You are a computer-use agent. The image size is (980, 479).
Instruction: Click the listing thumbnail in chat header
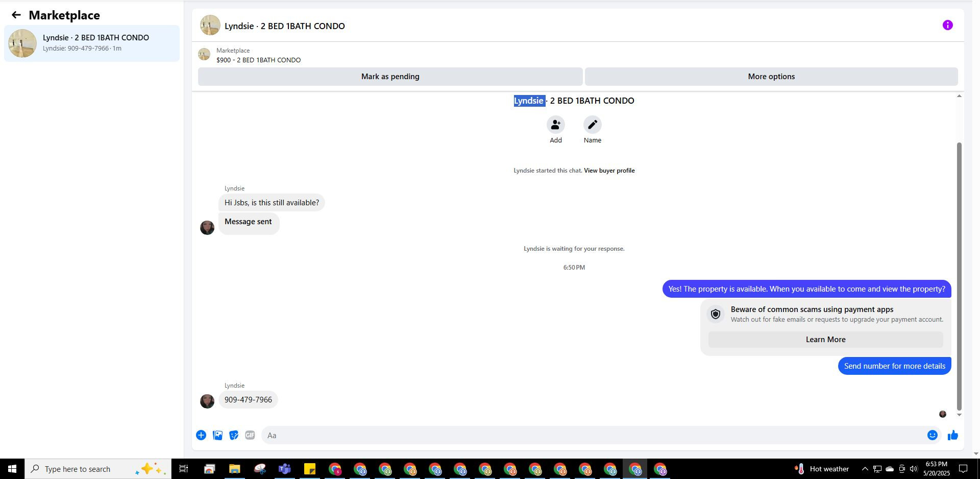pyautogui.click(x=210, y=25)
